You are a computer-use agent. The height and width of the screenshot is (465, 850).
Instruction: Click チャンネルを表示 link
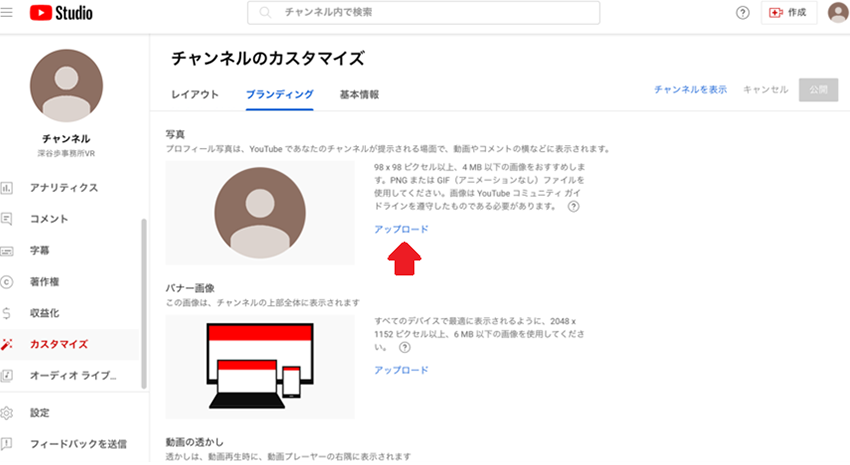(690, 89)
